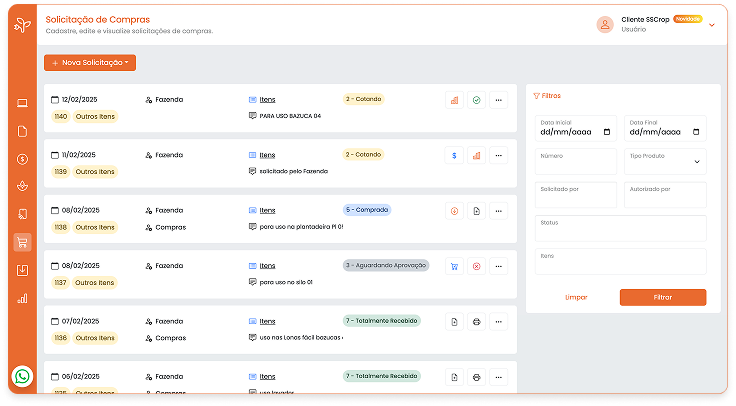Click the shopping cart sidebar icon
The image size is (736, 406).
(23, 242)
